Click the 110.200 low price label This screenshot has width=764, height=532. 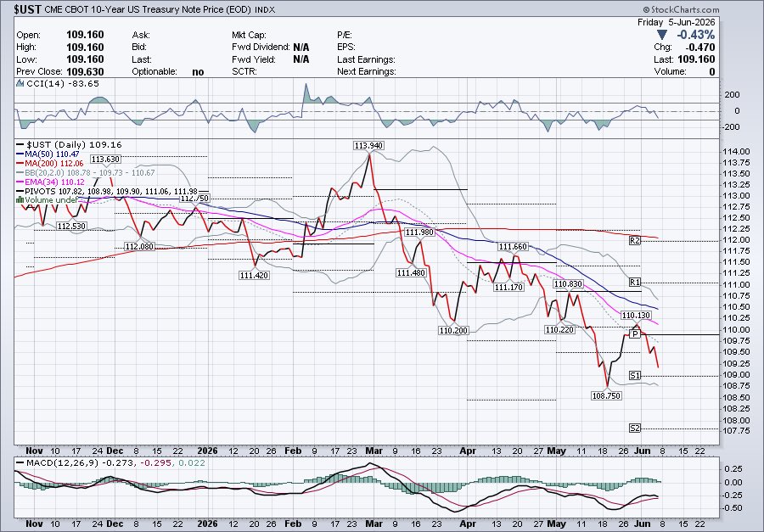coord(453,330)
